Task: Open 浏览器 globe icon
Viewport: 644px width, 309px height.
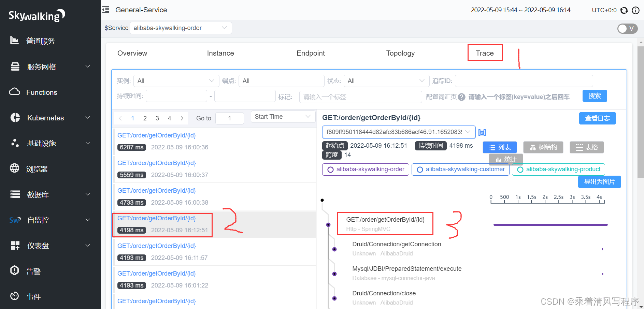Action: (14, 168)
